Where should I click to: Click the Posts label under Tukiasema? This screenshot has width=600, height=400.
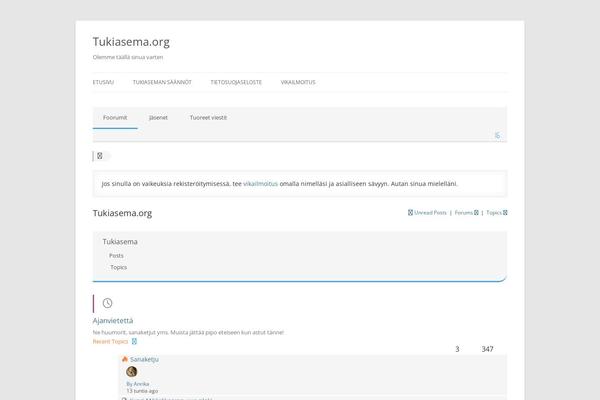point(116,255)
